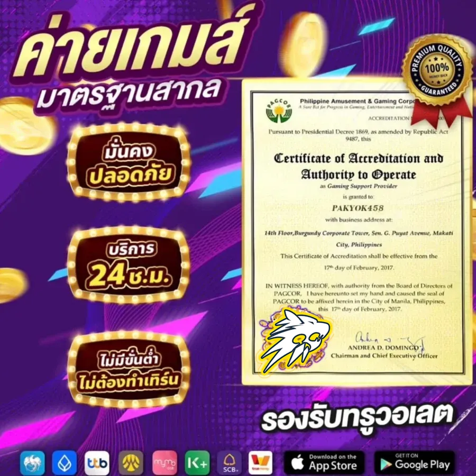Click the รองรับทรูวอเลต label

(359, 418)
